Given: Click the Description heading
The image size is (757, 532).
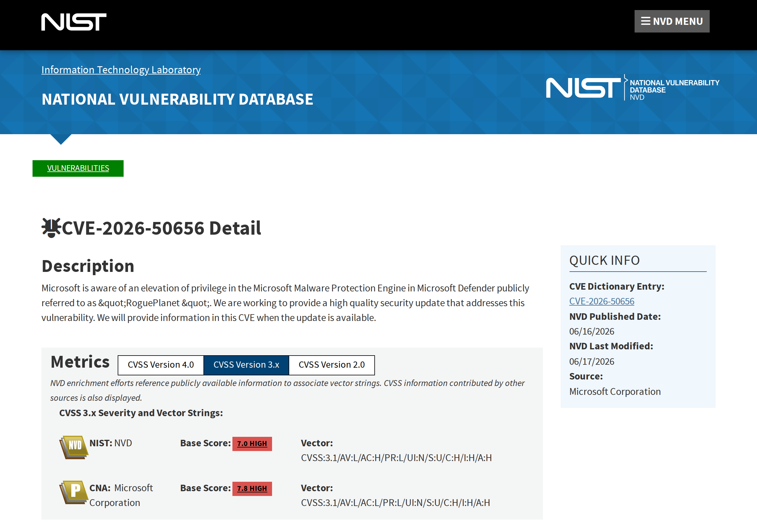Looking at the screenshot, I should [x=88, y=266].
